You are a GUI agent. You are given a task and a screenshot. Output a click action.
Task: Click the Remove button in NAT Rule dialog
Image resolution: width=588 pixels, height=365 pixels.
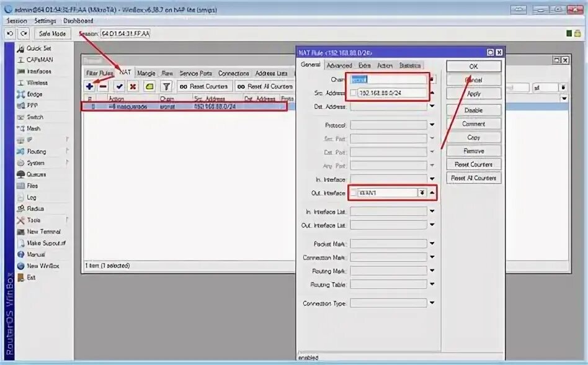pyautogui.click(x=474, y=151)
